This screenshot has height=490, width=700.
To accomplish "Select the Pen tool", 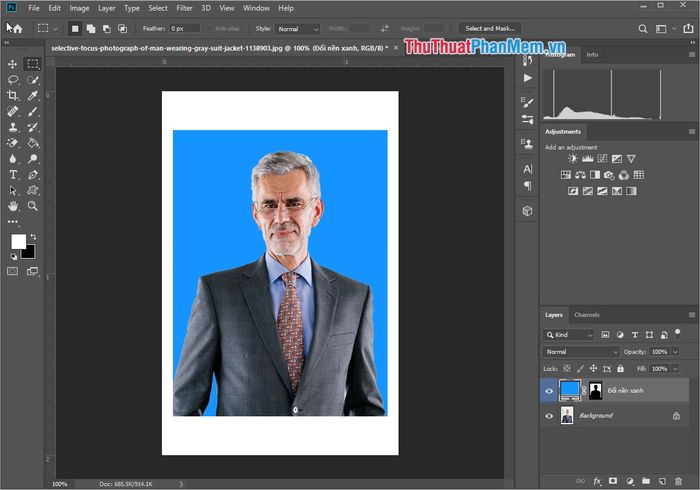I will (x=33, y=174).
